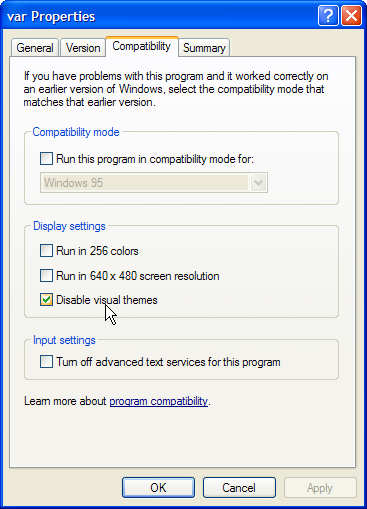This screenshot has width=367, height=509.
Task: Expand the Windows 95 dropdown arrow
Action: [x=258, y=183]
